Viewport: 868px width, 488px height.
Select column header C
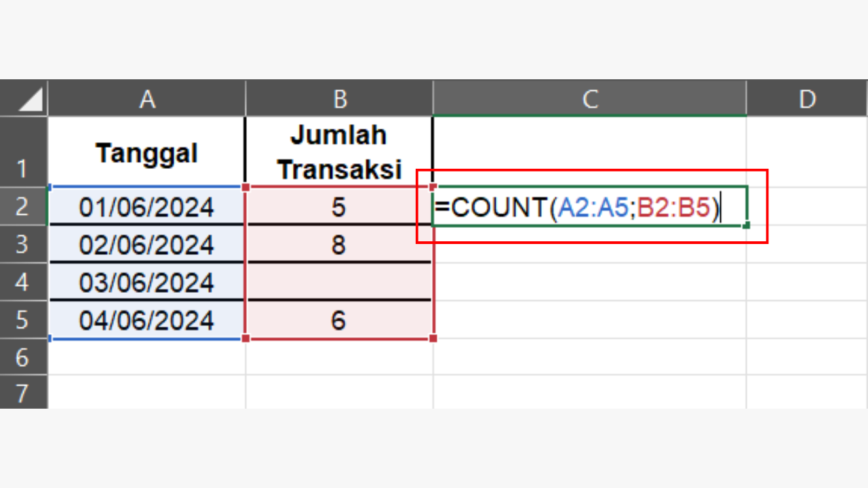pyautogui.click(x=589, y=98)
